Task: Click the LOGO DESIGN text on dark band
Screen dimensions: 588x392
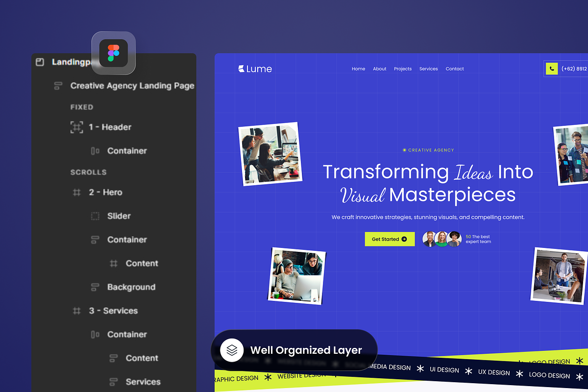Action: [549, 375]
